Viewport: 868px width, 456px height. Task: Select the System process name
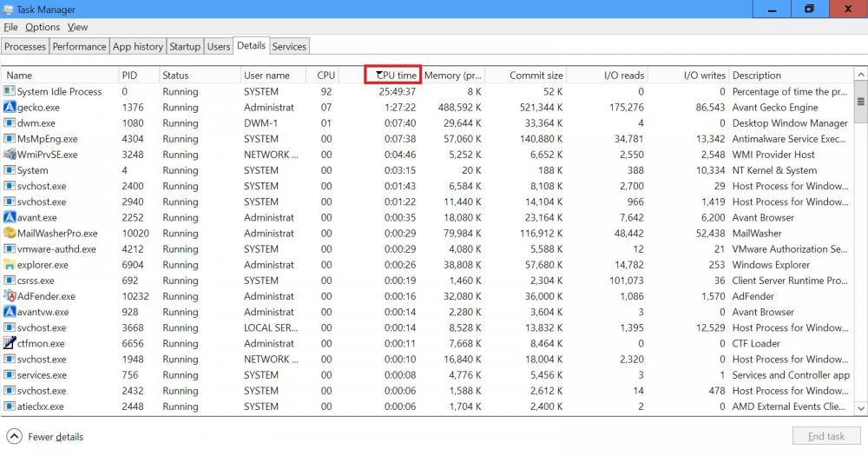32,170
